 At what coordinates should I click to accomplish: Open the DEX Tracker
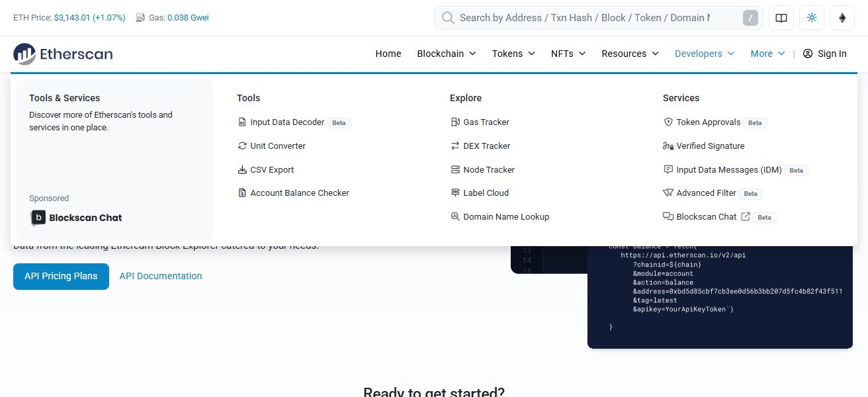point(485,146)
